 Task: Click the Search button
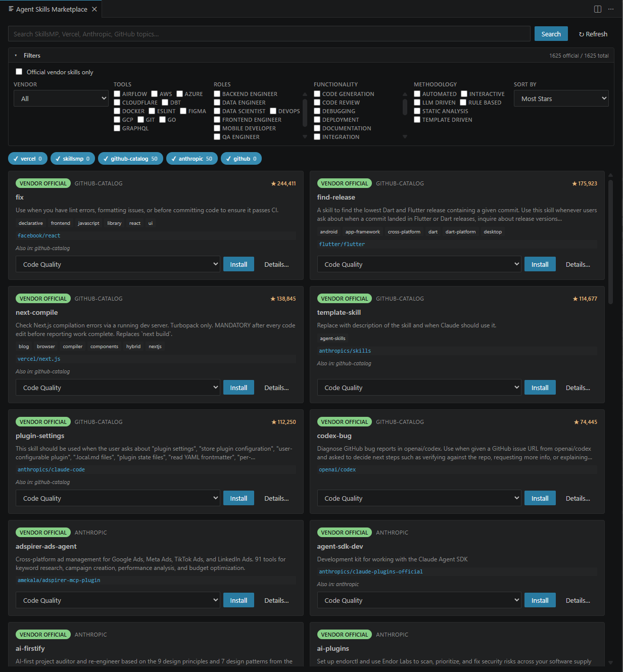pyautogui.click(x=551, y=33)
